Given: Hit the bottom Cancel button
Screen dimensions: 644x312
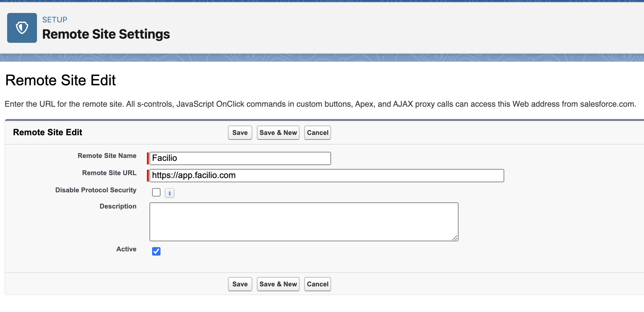Looking at the screenshot, I should tap(317, 284).
